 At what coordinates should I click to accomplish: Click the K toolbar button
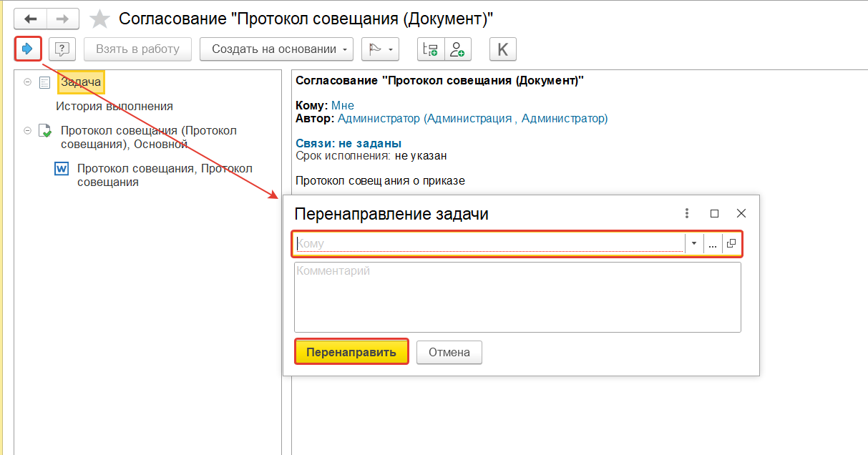(502, 49)
